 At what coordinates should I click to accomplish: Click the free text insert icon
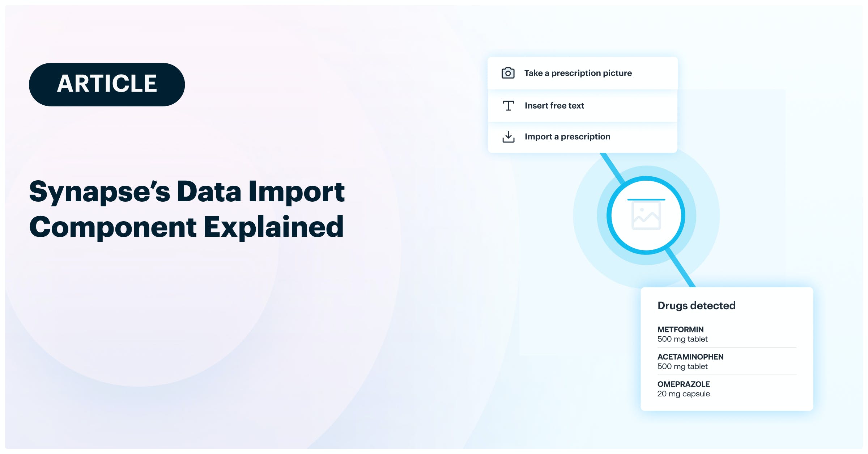coord(508,105)
